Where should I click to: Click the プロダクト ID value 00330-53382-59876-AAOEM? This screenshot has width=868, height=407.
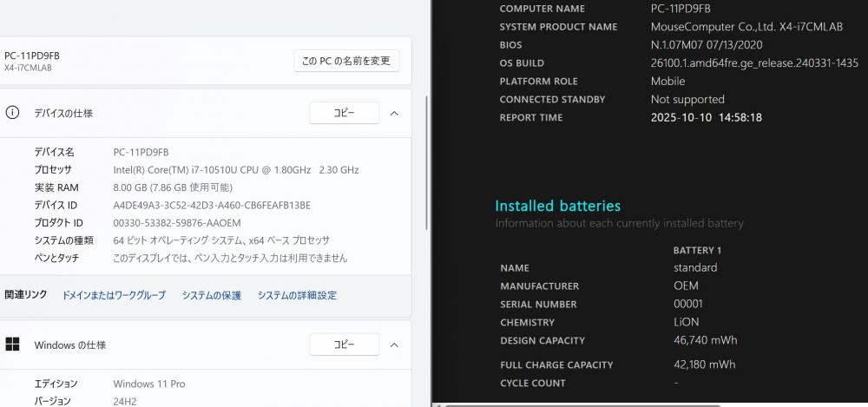[x=177, y=222]
